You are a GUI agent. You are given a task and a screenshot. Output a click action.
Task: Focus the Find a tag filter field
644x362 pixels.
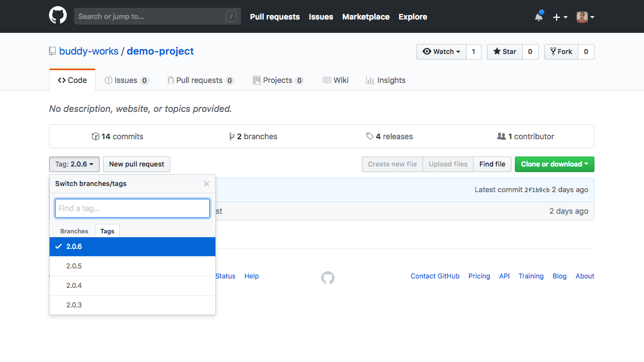132,208
